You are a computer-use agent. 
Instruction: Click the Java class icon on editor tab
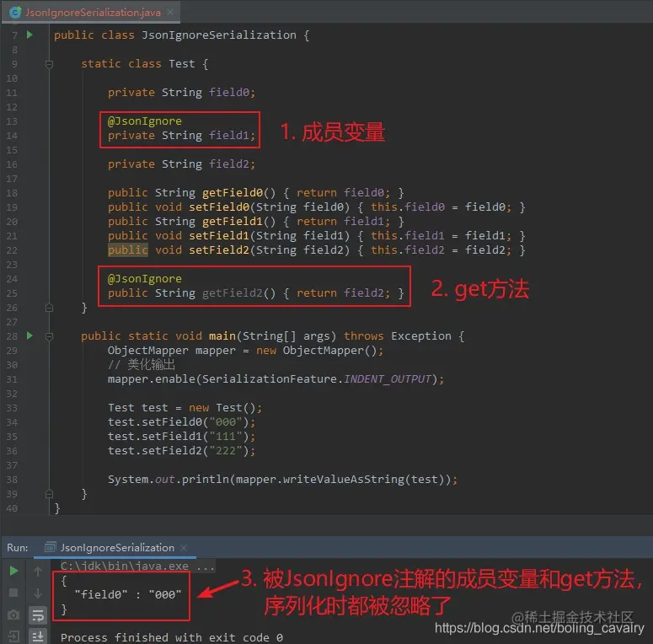tap(15, 13)
